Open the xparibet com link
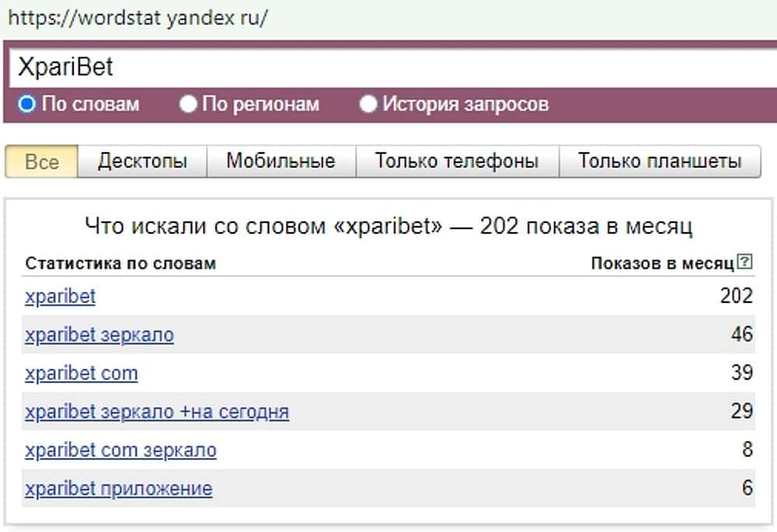Image resolution: width=777 pixels, height=532 pixels. [x=81, y=373]
